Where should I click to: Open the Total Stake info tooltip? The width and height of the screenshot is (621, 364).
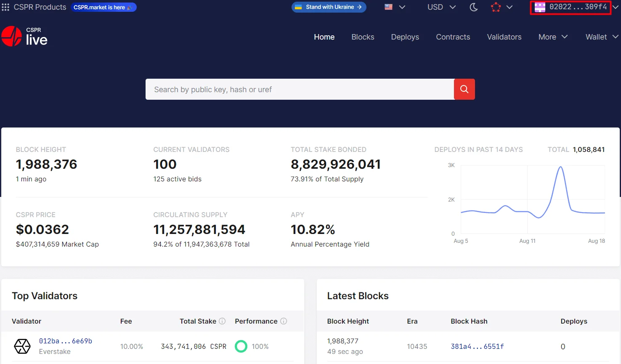tap(223, 321)
